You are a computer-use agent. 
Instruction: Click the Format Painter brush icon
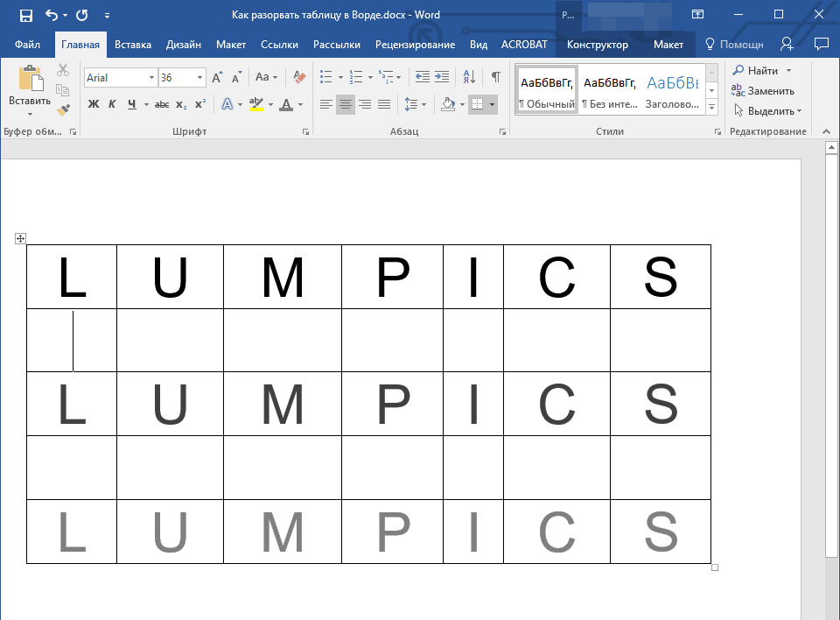point(63,110)
